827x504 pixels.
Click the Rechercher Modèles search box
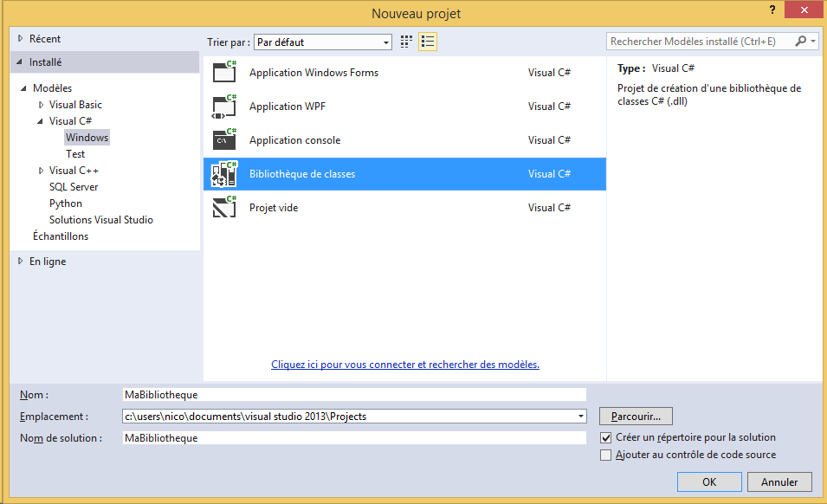pos(700,41)
